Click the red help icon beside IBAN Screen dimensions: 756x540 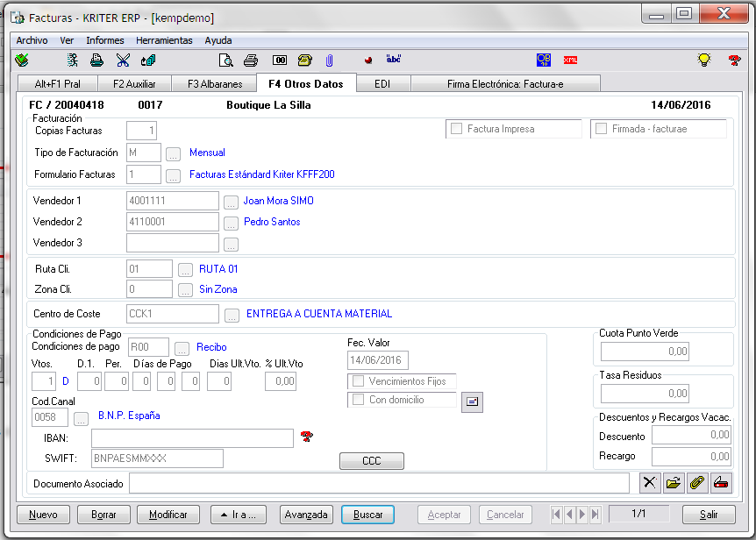[x=307, y=437]
